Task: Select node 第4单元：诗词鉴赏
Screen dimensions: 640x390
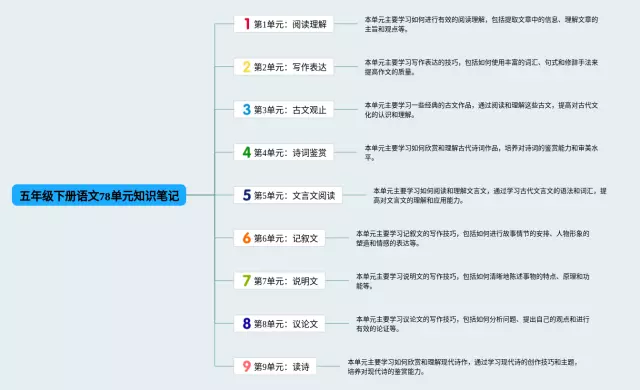Action: [284, 153]
